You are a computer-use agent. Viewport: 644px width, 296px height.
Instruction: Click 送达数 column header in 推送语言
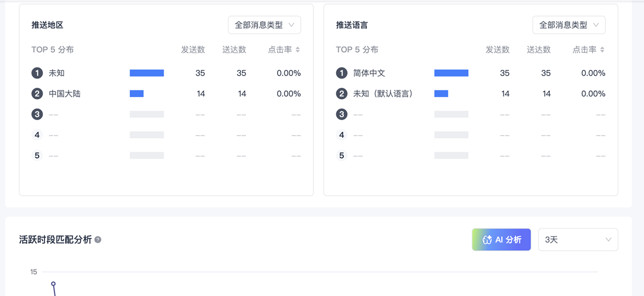pos(538,50)
